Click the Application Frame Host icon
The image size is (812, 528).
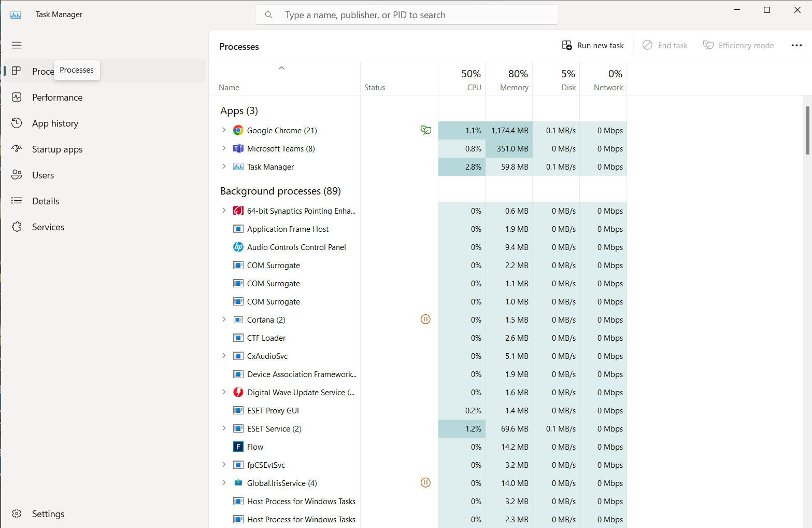[x=238, y=229]
